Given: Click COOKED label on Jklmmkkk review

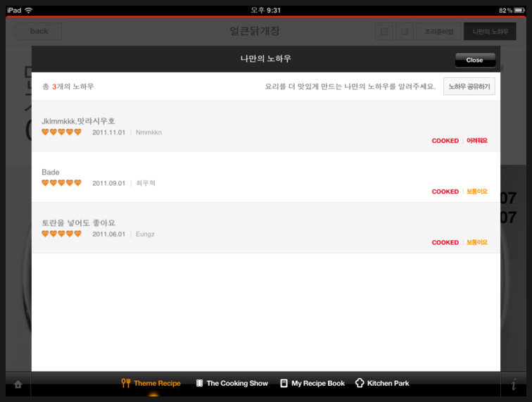Looking at the screenshot, I should tap(445, 141).
